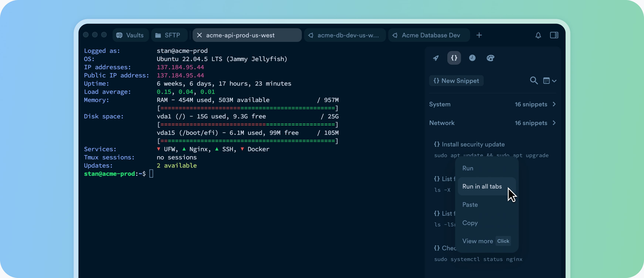This screenshot has height=278, width=644.
Task: Select the acme-api-prod-us-west tab
Action: (247, 35)
